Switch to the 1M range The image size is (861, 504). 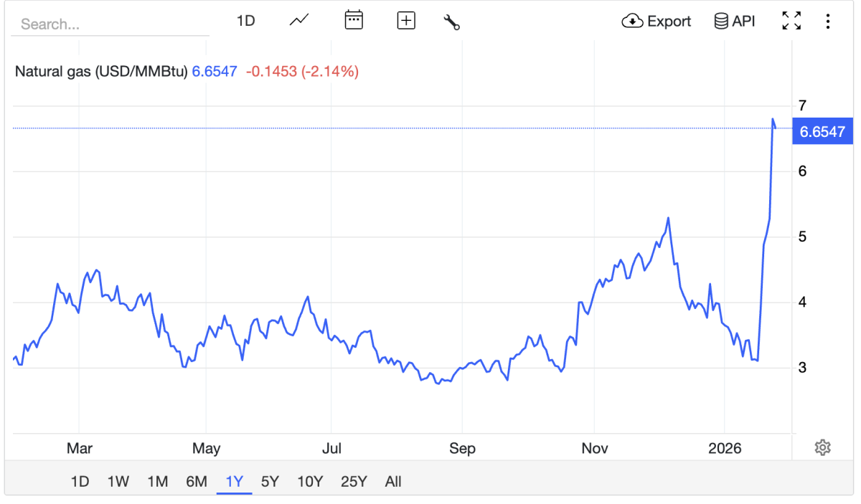[157, 481]
